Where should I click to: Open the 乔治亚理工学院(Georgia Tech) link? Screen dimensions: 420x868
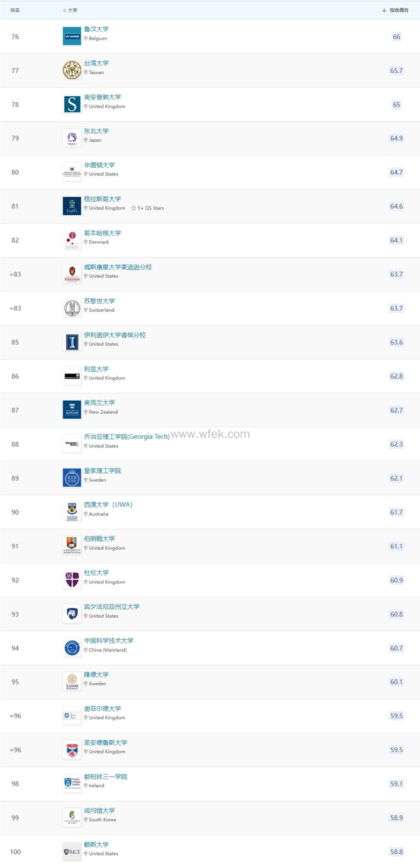[x=127, y=437]
